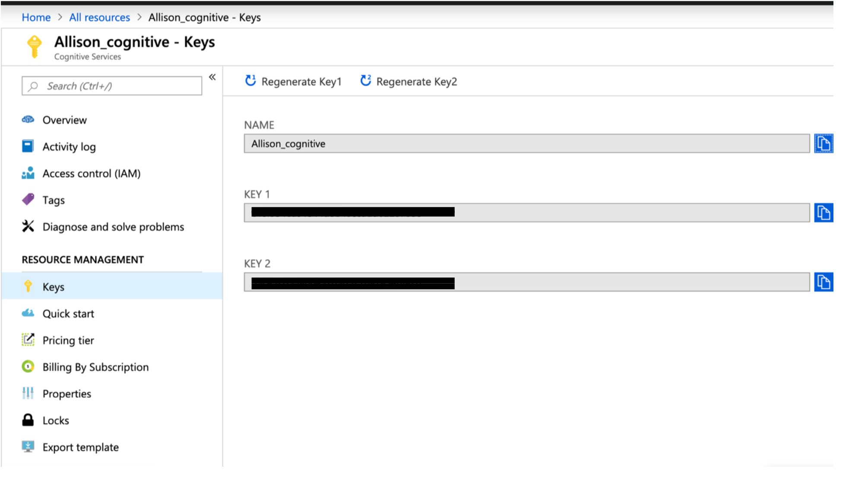Click the Overview brain icon

click(28, 120)
